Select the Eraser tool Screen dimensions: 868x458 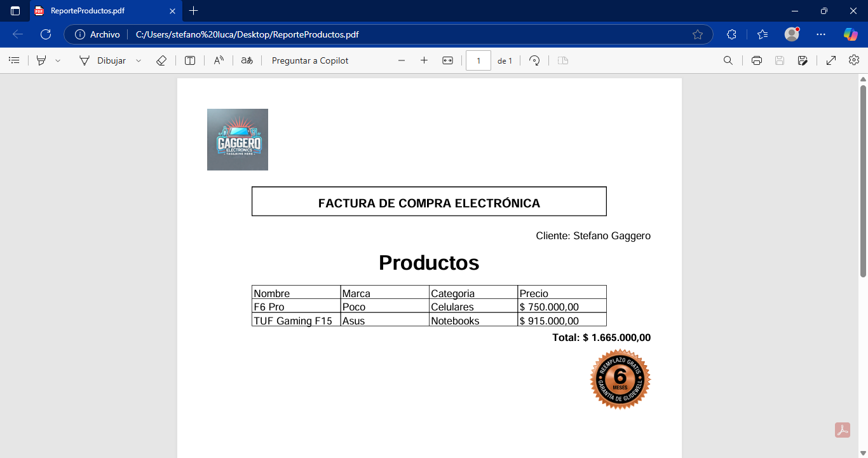pos(161,60)
